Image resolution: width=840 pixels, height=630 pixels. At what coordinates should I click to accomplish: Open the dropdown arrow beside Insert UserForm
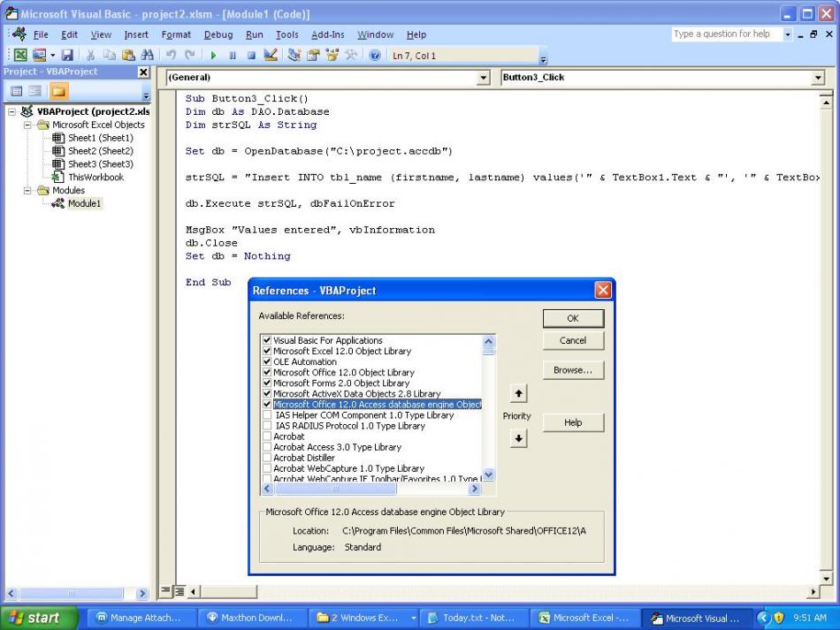pyautogui.click(x=52, y=55)
